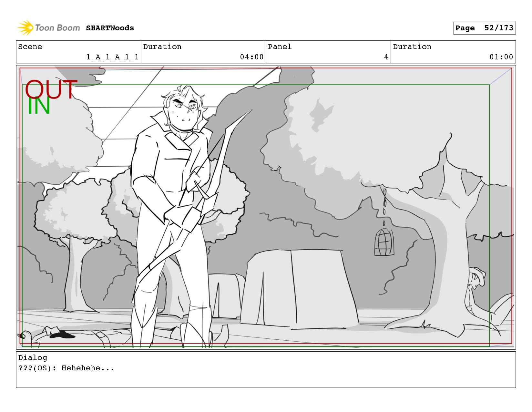Click the Page 52/173 indicator

coord(484,28)
